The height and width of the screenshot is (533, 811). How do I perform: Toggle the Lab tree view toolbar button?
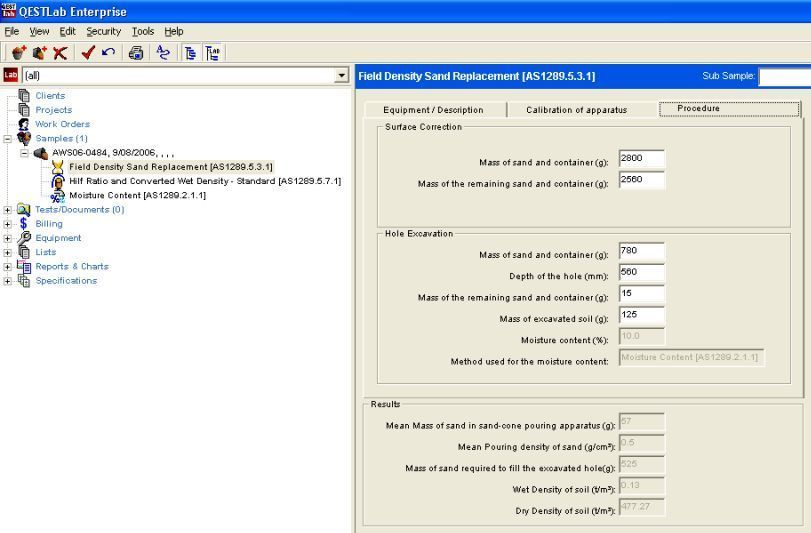coord(213,53)
